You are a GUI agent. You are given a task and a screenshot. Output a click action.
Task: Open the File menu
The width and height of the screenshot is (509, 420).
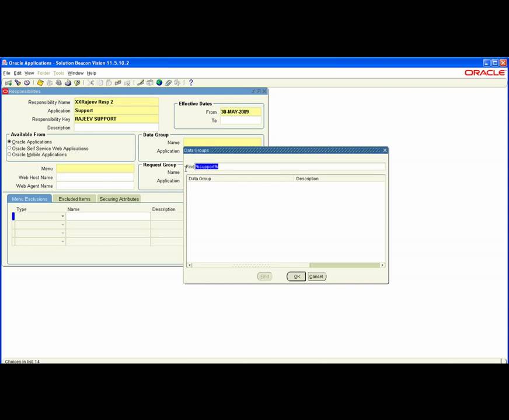7,73
